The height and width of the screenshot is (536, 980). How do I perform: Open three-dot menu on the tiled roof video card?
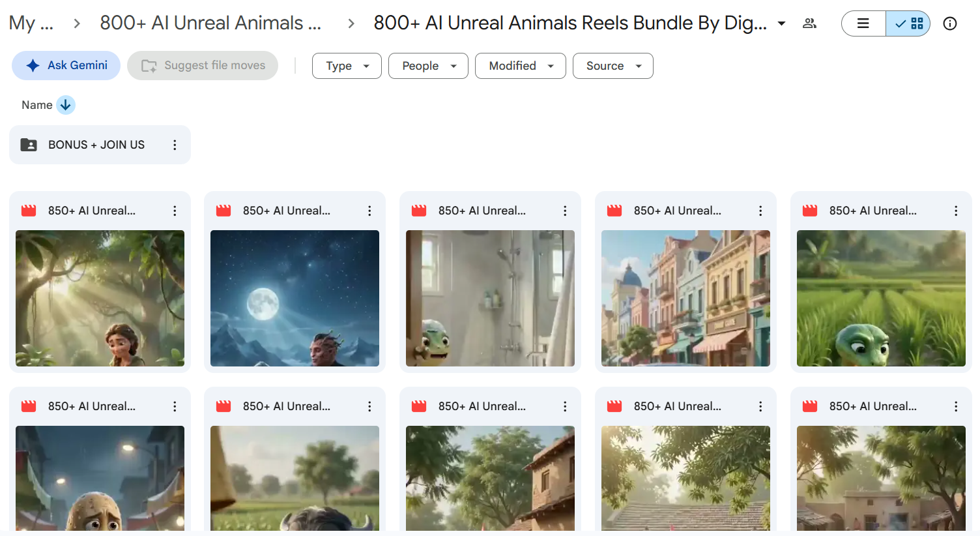click(x=760, y=406)
